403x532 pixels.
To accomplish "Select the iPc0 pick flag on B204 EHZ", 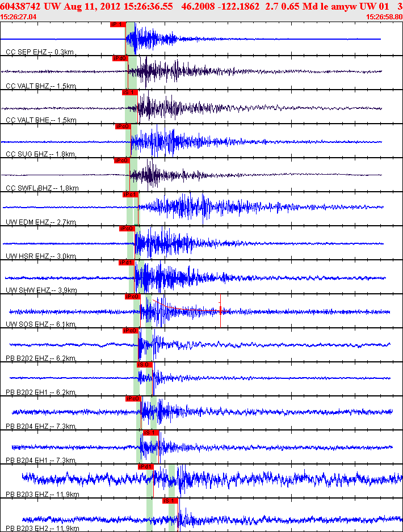I will [133, 398].
